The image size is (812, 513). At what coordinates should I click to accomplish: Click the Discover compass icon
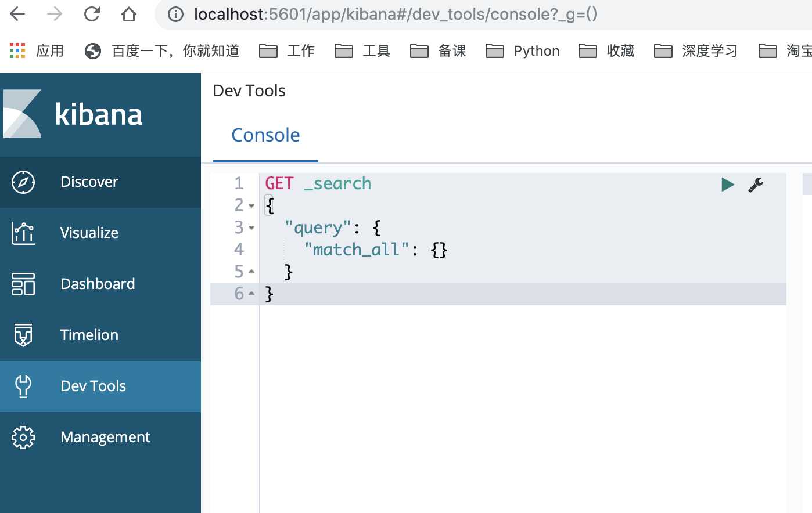pos(23,182)
